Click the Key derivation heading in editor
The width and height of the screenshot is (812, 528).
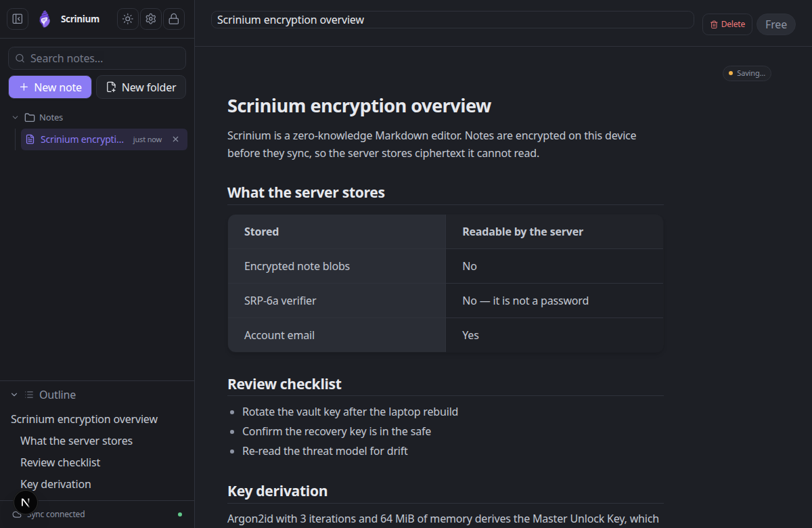[x=277, y=491]
